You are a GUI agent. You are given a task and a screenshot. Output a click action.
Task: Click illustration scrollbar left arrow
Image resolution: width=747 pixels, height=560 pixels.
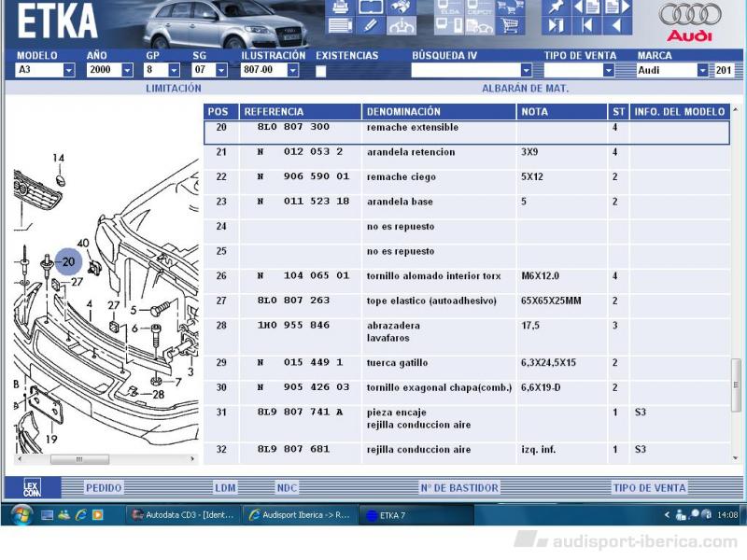click(20, 459)
